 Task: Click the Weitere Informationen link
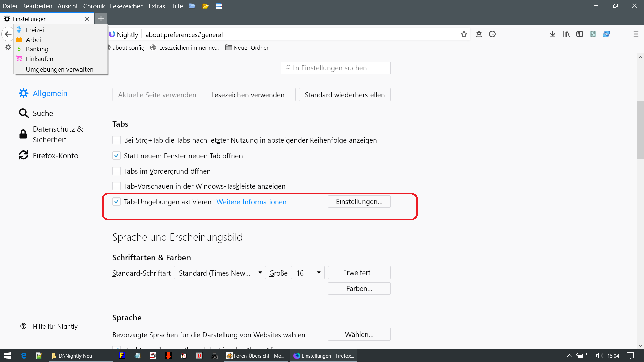tap(251, 202)
